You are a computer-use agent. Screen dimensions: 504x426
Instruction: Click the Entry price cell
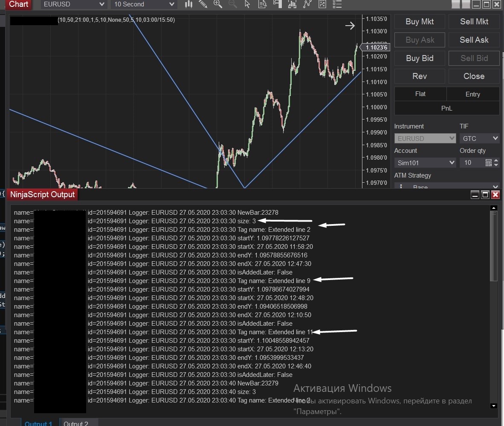point(473,94)
